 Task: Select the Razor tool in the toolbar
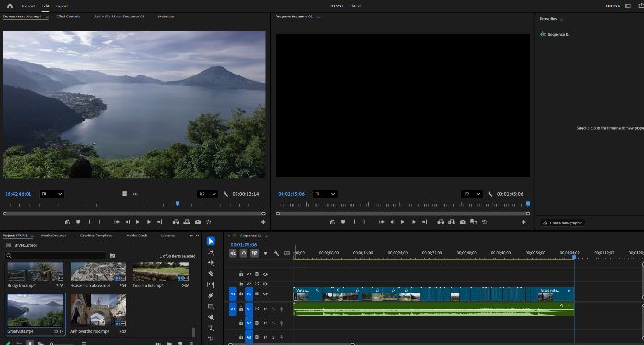click(x=211, y=273)
